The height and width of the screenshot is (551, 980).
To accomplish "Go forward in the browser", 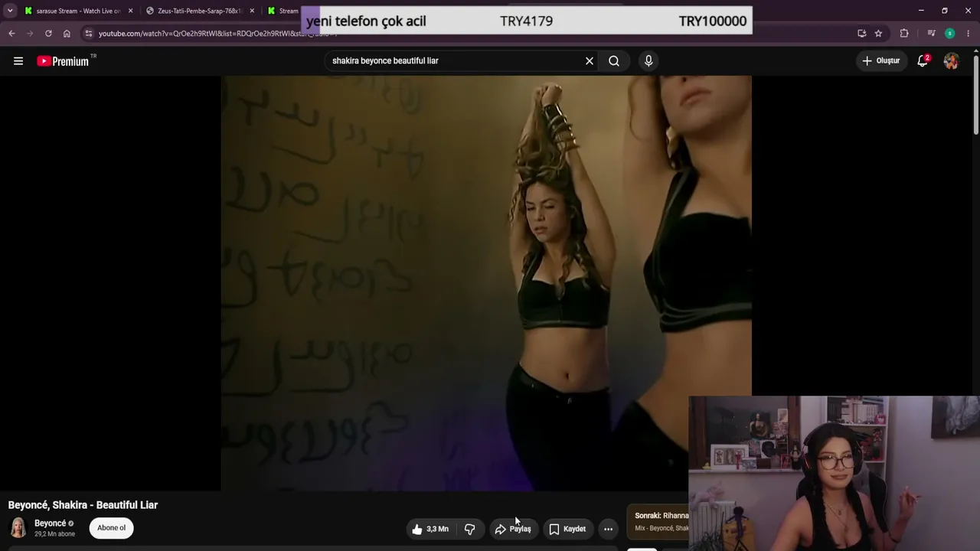I will pyautogui.click(x=30, y=34).
